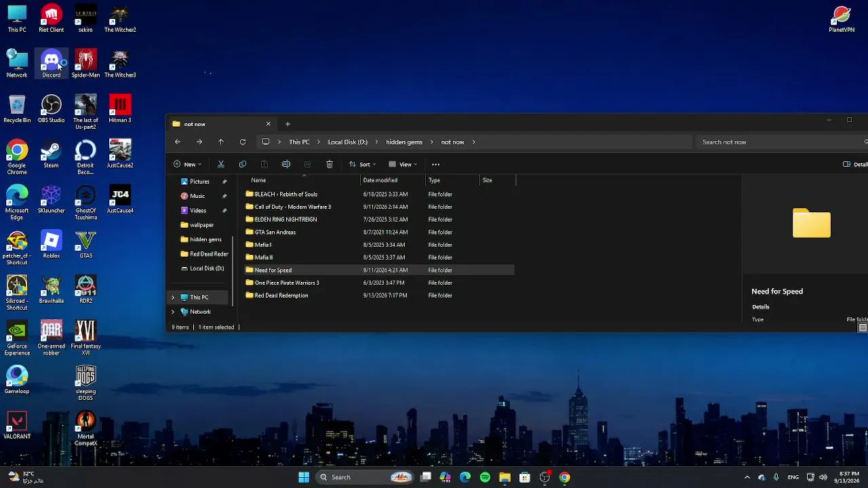Image resolution: width=868 pixels, height=488 pixels.
Task: Go up one folder level arrow
Action: 221,142
